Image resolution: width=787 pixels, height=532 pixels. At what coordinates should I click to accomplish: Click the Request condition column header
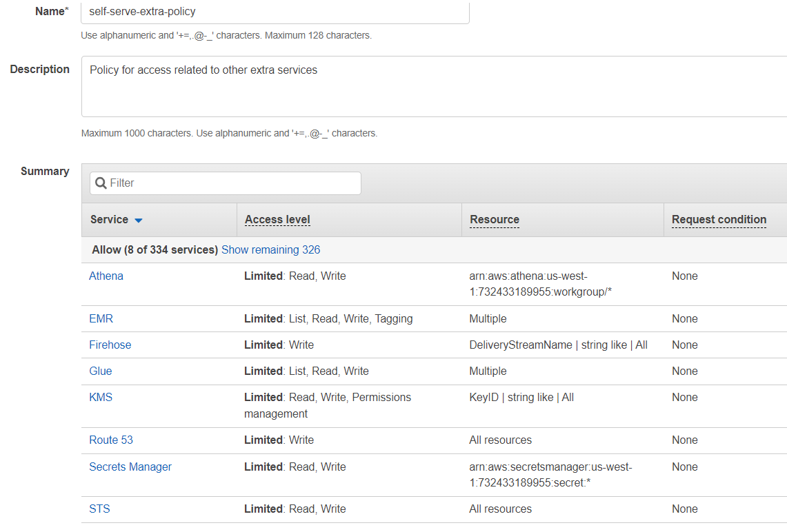(719, 220)
